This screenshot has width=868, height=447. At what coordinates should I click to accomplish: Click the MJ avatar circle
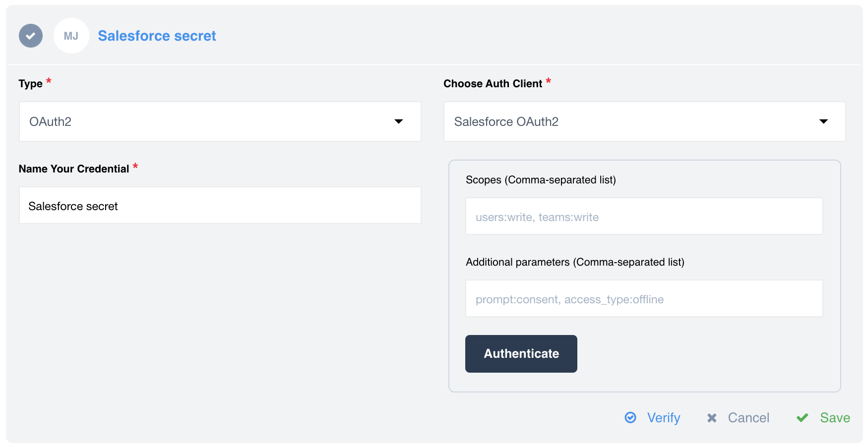[x=71, y=36]
